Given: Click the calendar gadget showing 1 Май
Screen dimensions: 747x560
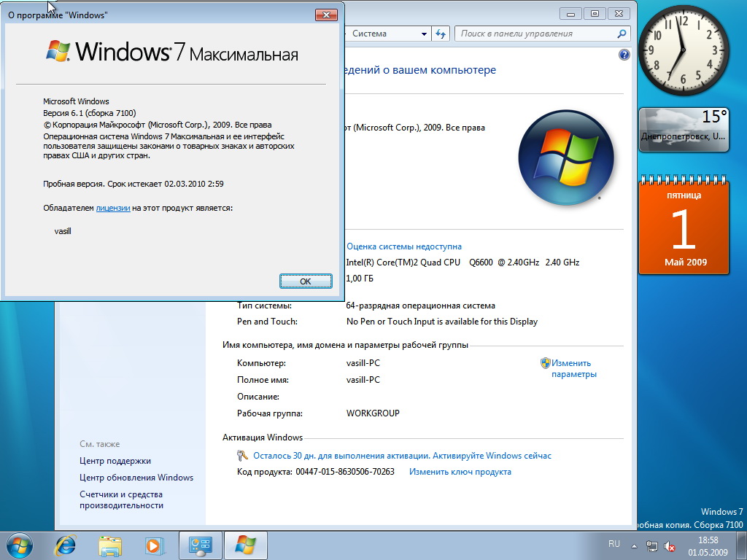Looking at the screenshot, I should 684,225.
